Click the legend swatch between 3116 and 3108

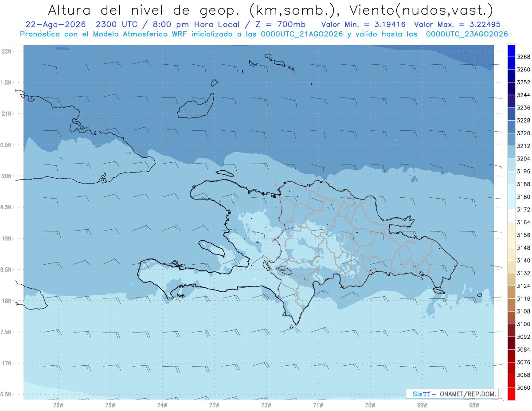click(511, 305)
